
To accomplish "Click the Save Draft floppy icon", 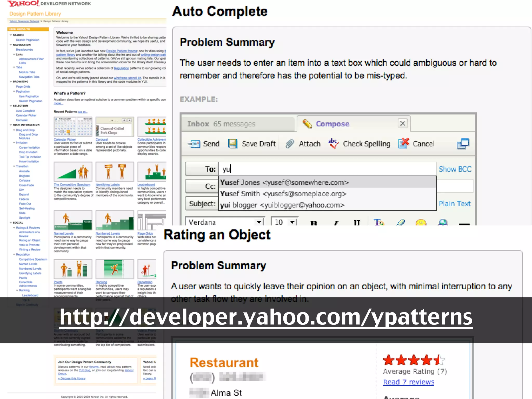I will (x=233, y=144).
